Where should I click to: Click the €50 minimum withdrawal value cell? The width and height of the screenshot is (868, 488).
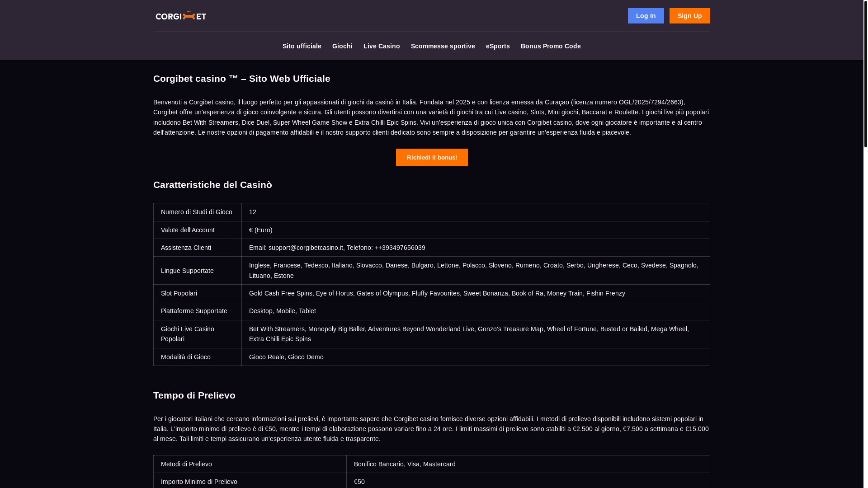pyautogui.click(x=528, y=481)
